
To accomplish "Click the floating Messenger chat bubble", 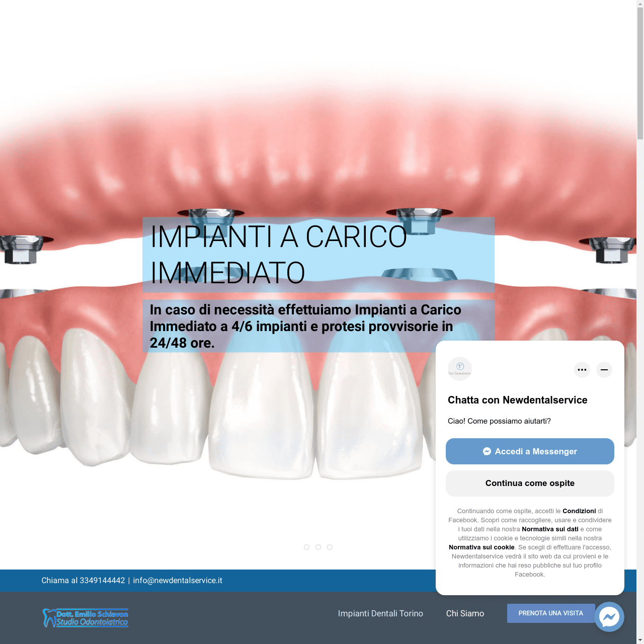I will click(609, 617).
